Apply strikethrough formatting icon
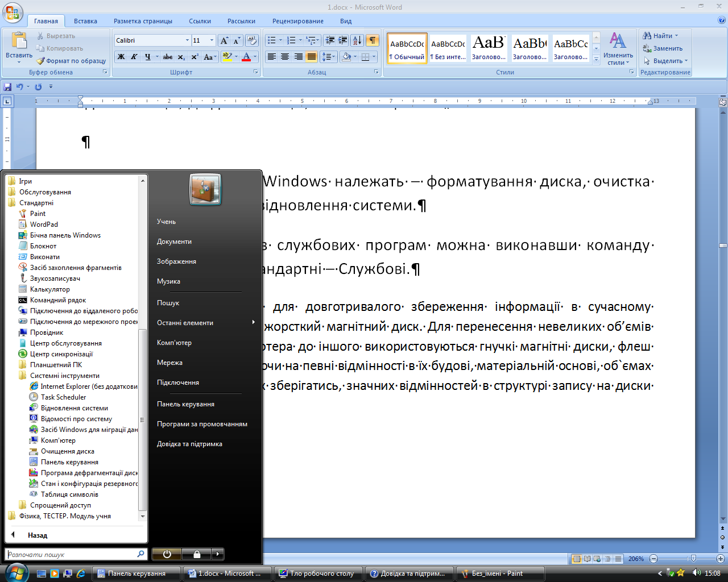The width and height of the screenshot is (728, 582). [167, 57]
